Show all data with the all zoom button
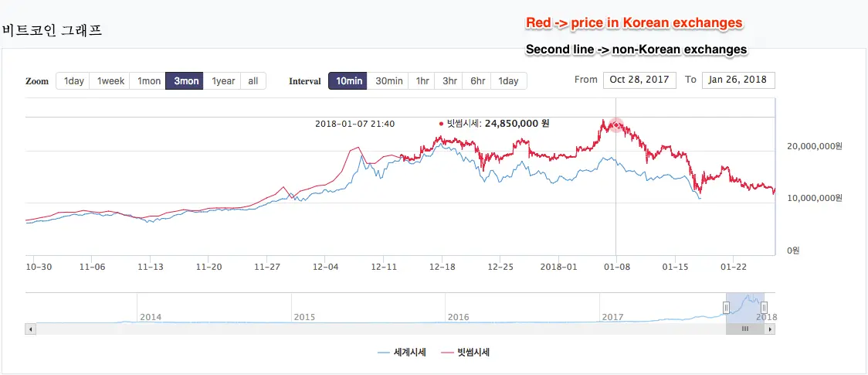This screenshot has width=868, height=375. coord(253,81)
